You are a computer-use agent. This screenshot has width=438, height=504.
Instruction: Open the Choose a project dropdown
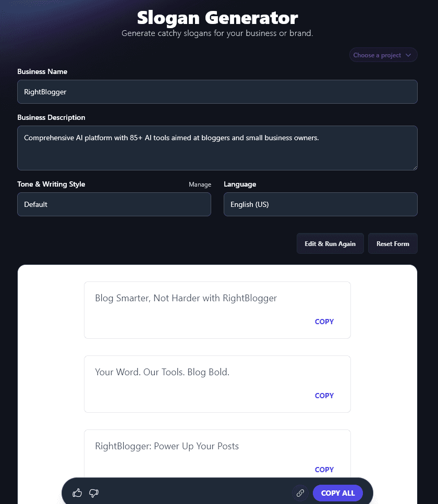click(383, 55)
